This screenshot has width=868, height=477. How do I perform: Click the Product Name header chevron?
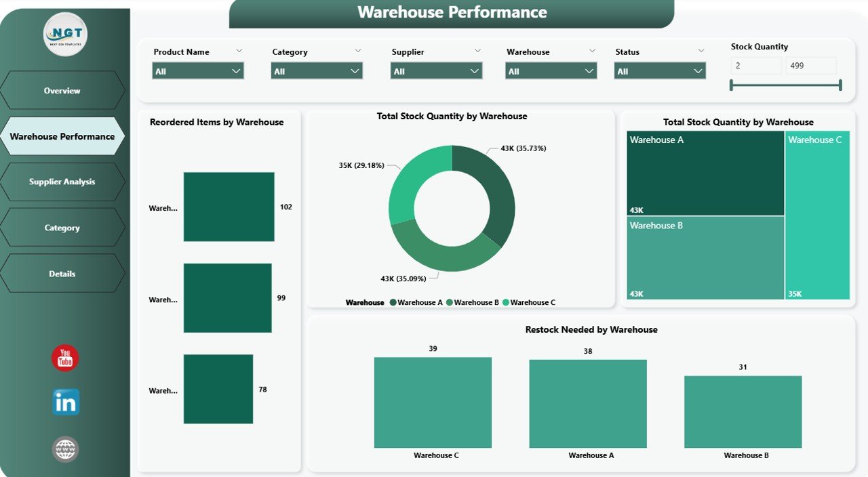tap(239, 51)
